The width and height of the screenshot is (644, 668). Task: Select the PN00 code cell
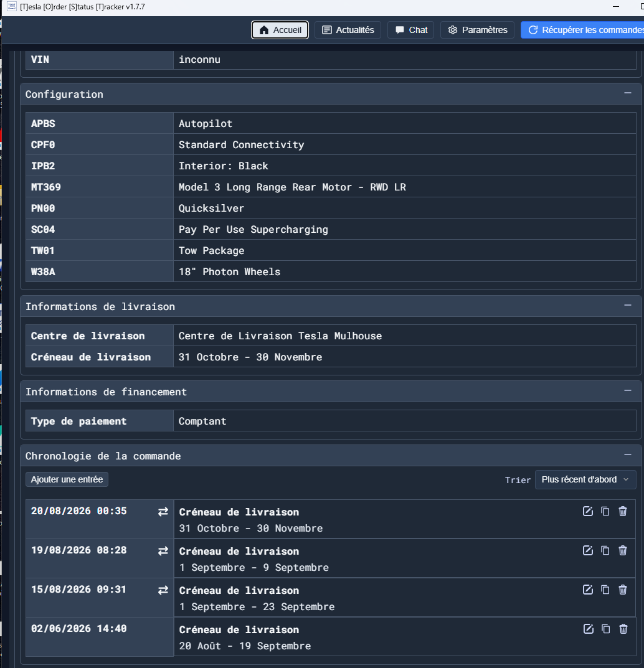[100, 208]
